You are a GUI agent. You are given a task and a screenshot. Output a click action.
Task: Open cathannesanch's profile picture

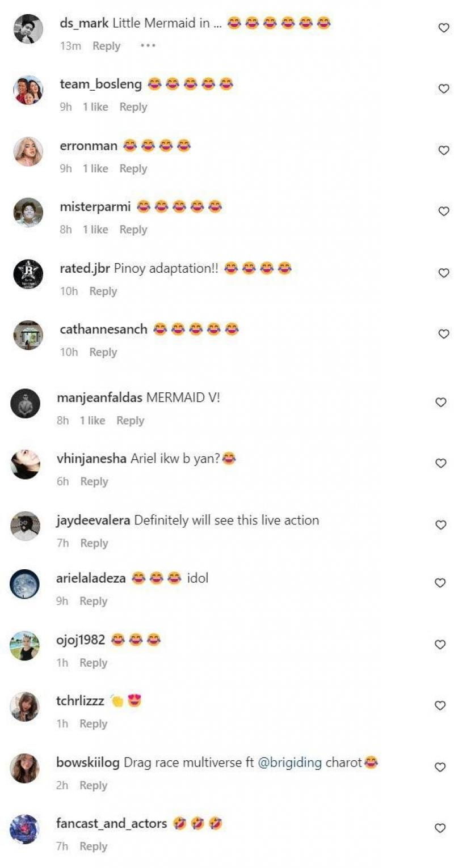pos(28,335)
